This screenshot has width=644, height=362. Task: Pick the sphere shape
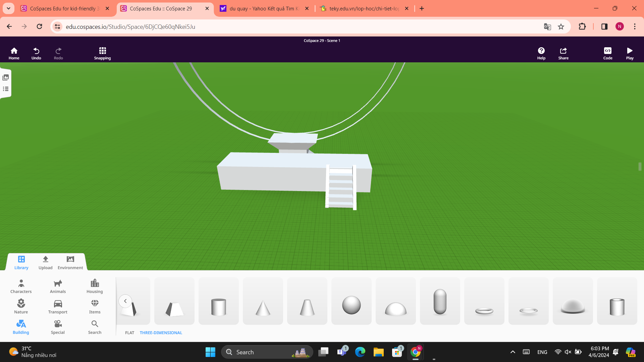pyautogui.click(x=352, y=301)
